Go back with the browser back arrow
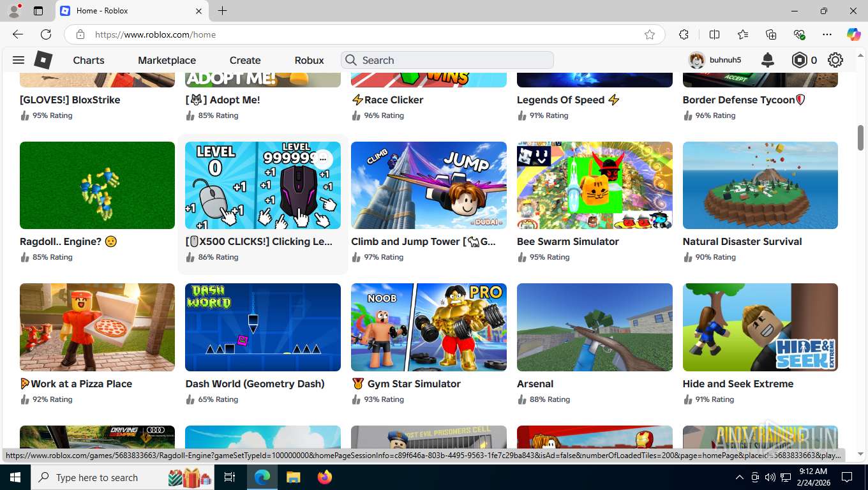Image resolution: width=868 pixels, height=490 pixels. click(18, 34)
